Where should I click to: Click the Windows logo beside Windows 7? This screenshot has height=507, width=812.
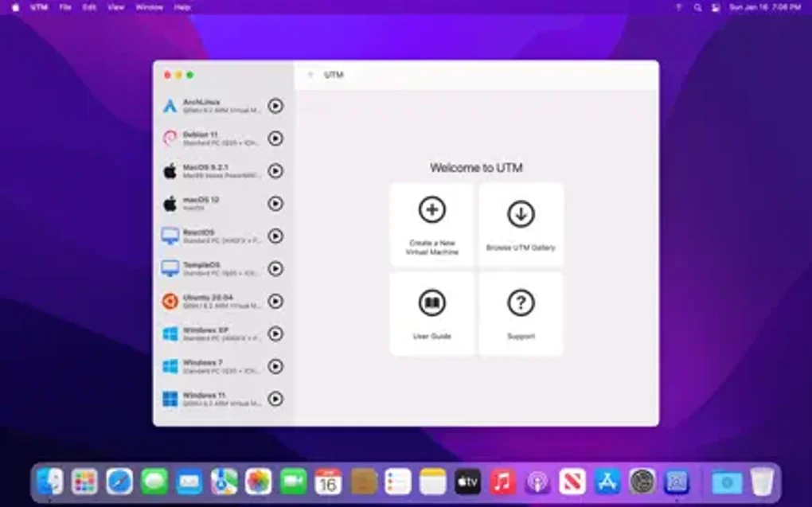[x=170, y=367]
